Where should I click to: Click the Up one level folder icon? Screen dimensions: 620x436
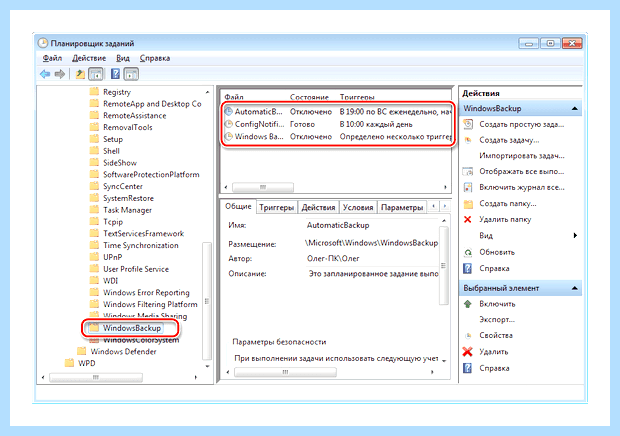coord(80,74)
